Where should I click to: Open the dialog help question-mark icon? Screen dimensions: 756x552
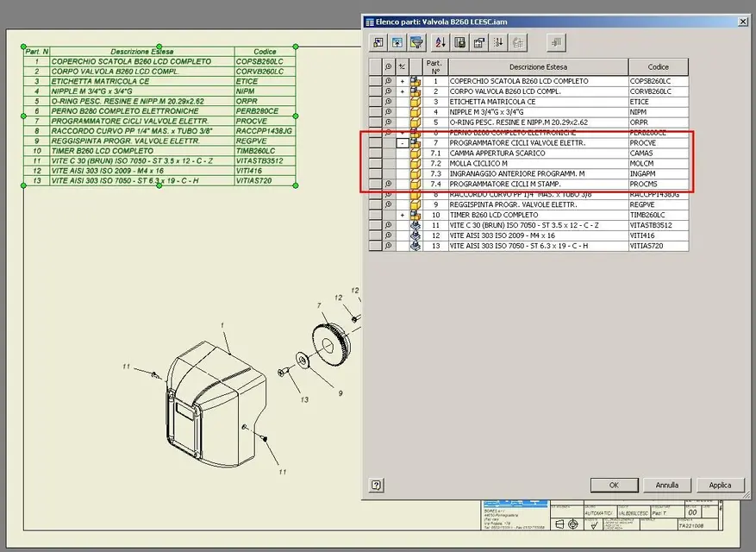click(x=376, y=485)
